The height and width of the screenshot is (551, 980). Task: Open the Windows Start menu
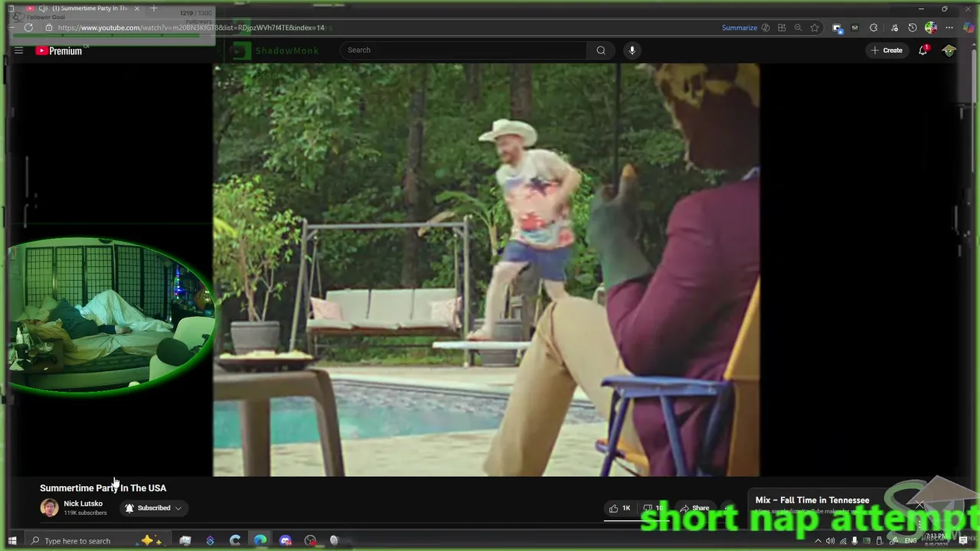12,541
